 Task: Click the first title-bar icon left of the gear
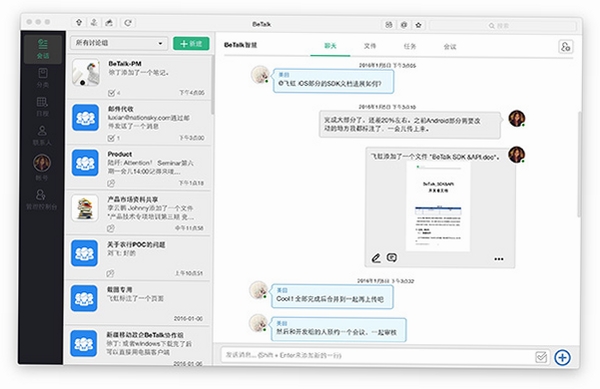tap(389, 25)
